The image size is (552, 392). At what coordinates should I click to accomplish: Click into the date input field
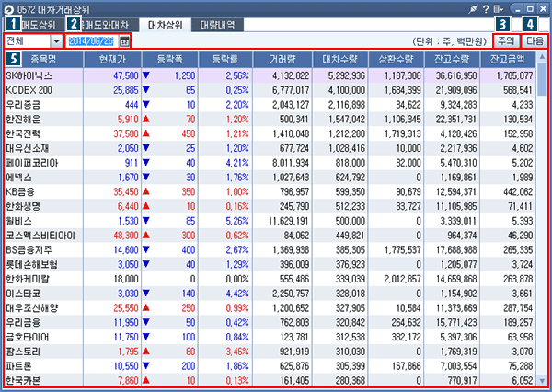(x=91, y=41)
